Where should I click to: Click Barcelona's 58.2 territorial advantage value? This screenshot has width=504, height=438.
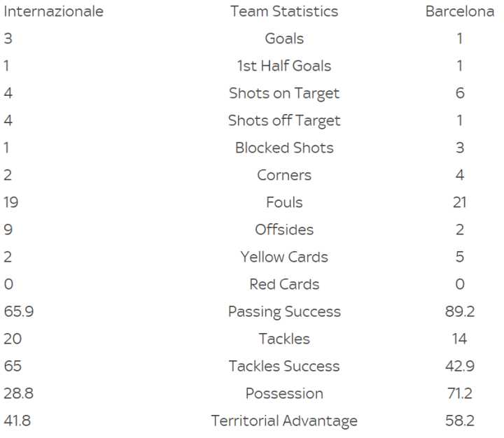pyautogui.click(x=460, y=421)
